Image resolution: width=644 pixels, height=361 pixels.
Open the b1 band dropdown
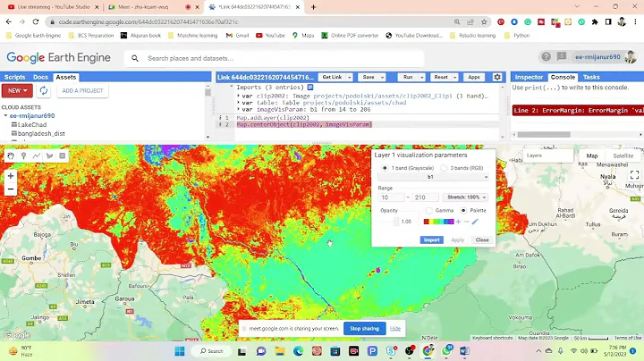pos(433,177)
